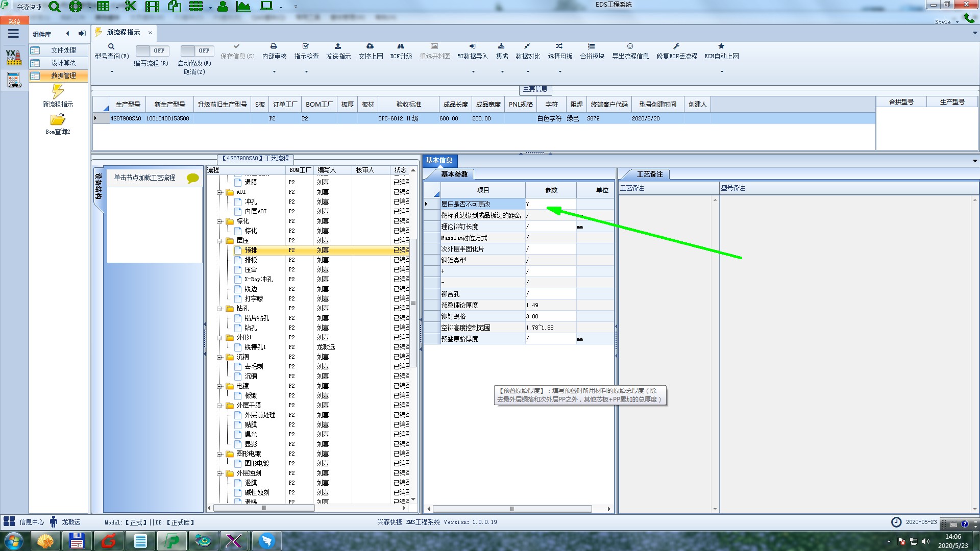Screen dimensions: 980x551
Task: Click the green list rows icon
Action: click(196, 6)
